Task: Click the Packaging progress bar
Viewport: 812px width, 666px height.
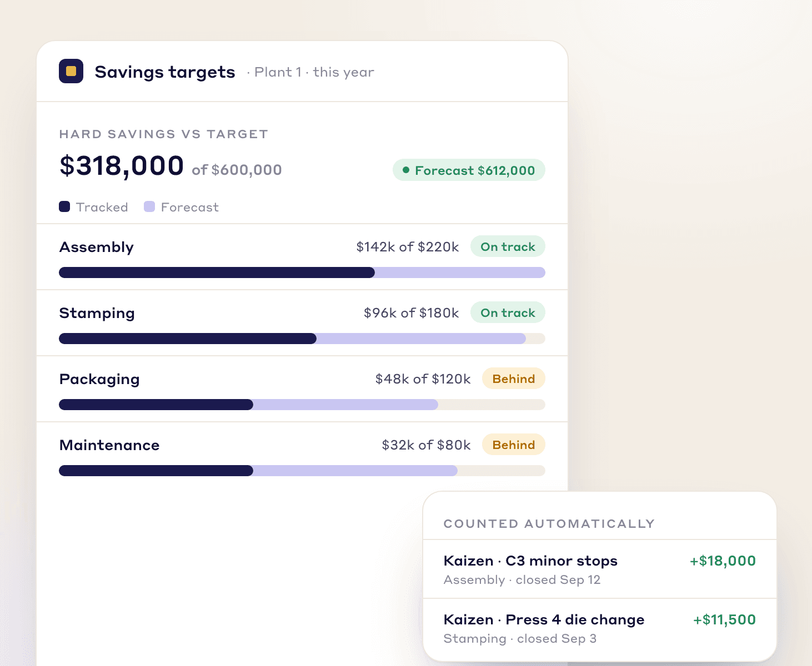Action: pyautogui.click(x=302, y=405)
